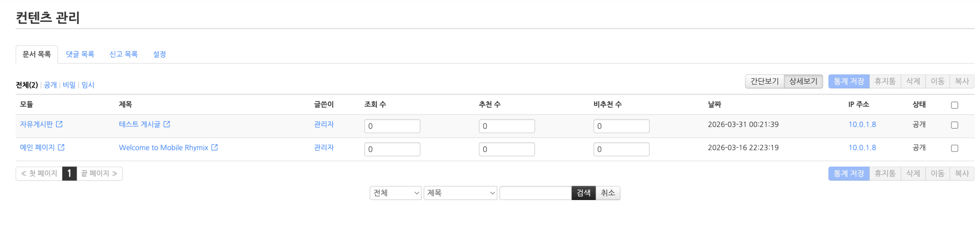Check the Welcome to Mobile Rhymix row checkbox
The image size is (980, 248).
[x=954, y=148]
